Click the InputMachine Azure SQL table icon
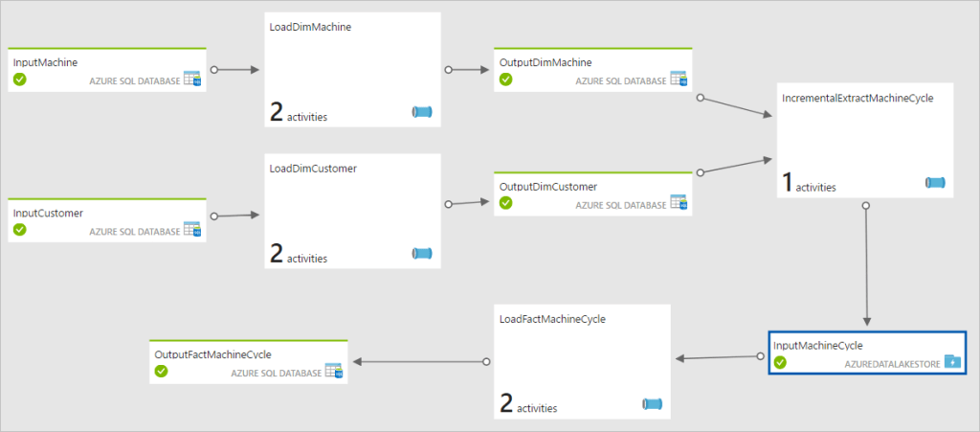The width and height of the screenshot is (980, 432). click(x=192, y=80)
